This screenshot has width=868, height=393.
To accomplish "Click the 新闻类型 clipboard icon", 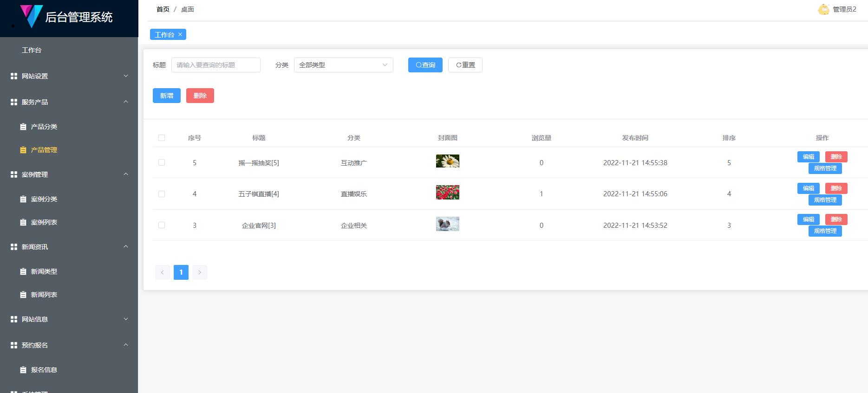I will pyautogui.click(x=23, y=271).
